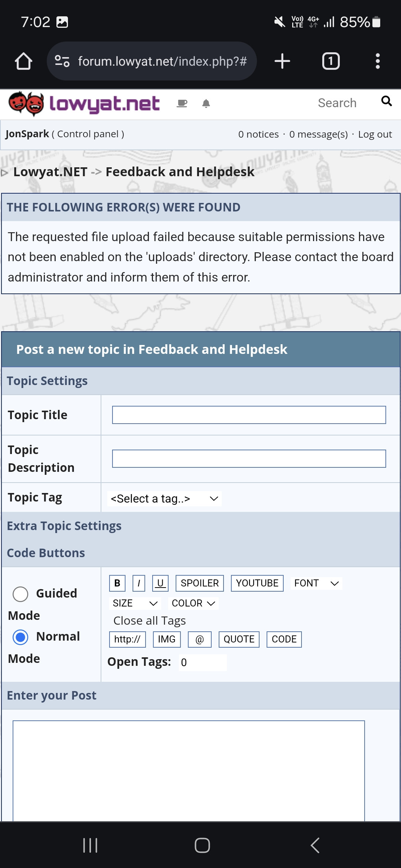Screen dimensions: 401x868
Task: Expand the Select a tag dropdown
Action: (164, 499)
